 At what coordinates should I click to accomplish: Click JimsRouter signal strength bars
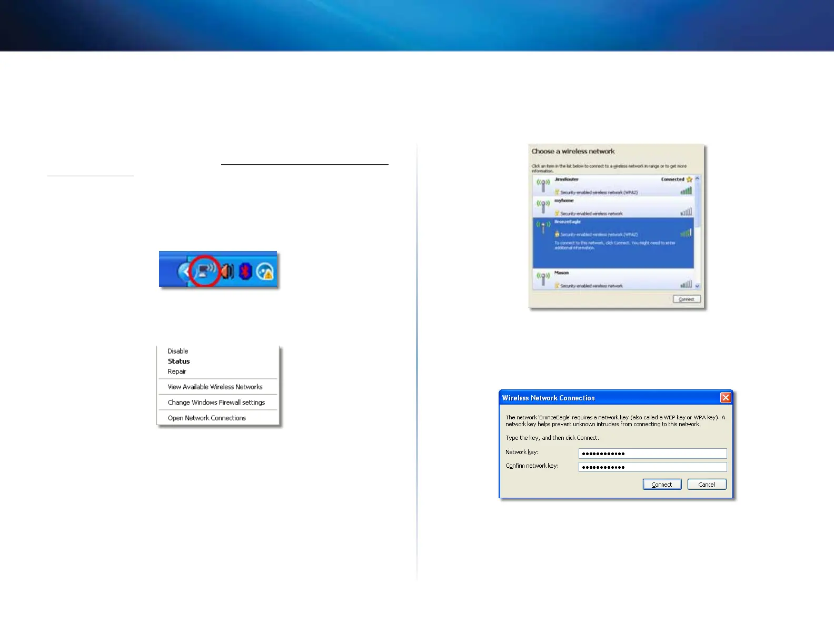[x=686, y=191]
